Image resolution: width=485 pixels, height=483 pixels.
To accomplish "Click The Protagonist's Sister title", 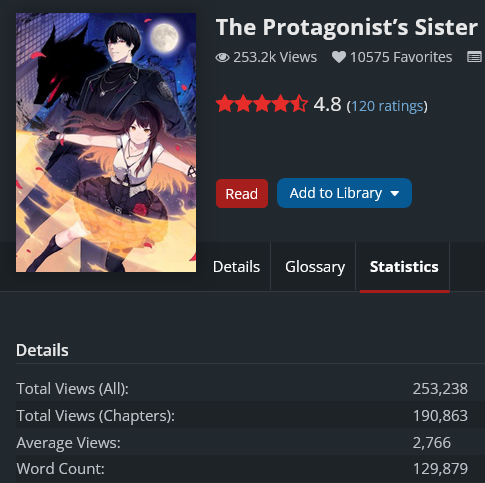I will point(347,27).
